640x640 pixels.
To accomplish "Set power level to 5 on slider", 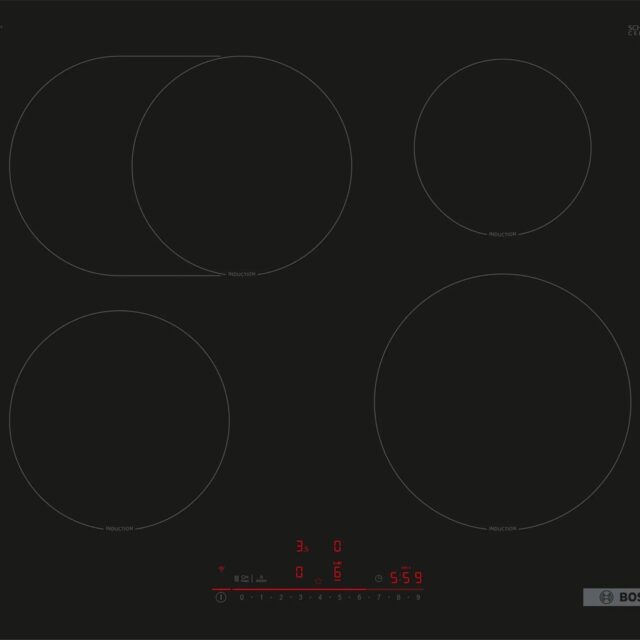I will (x=339, y=597).
